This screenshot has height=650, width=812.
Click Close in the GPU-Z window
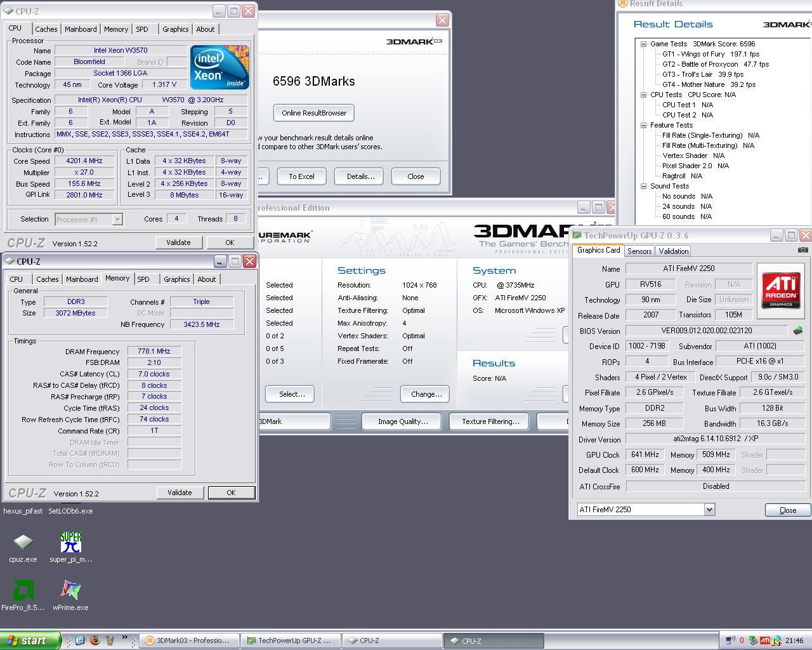(788, 510)
